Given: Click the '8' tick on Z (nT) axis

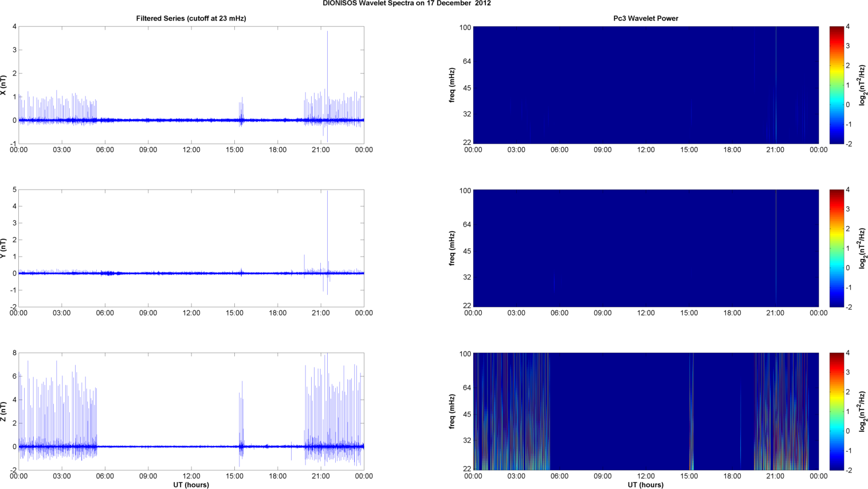Looking at the screenshot, I should point(14,353).
